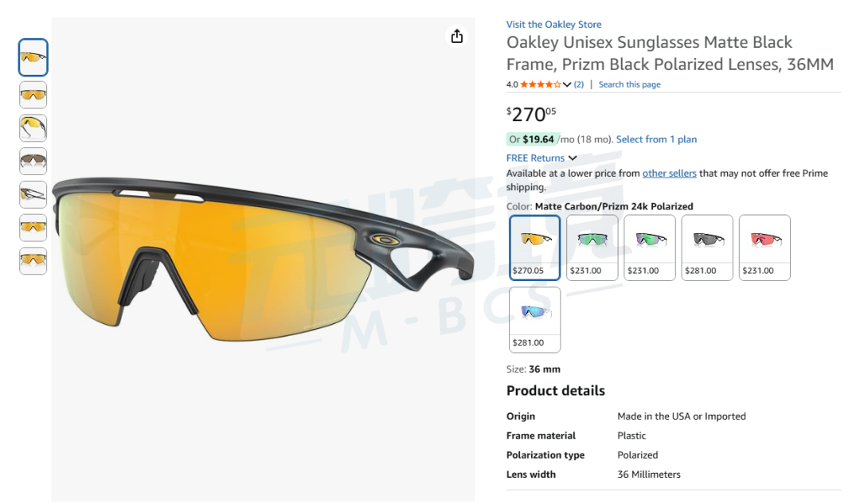Select the red lens color swatch

(764, 248)
